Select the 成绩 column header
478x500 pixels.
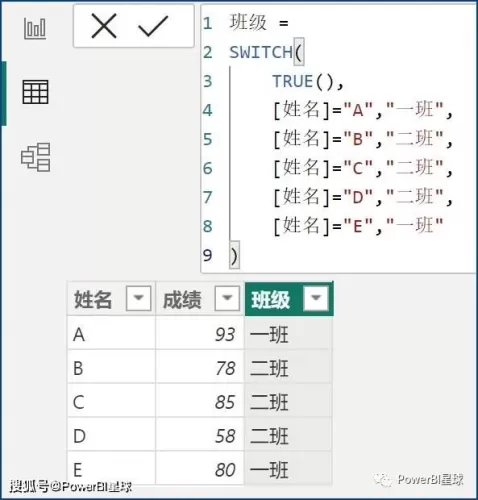[200, 299]
